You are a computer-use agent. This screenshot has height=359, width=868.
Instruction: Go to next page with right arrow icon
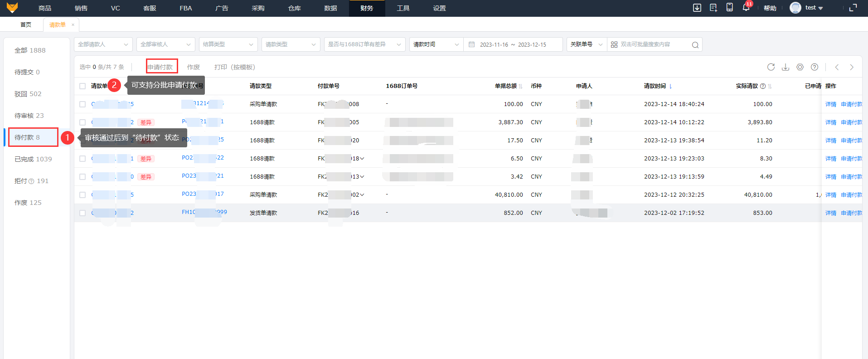(x=852, y=67)
